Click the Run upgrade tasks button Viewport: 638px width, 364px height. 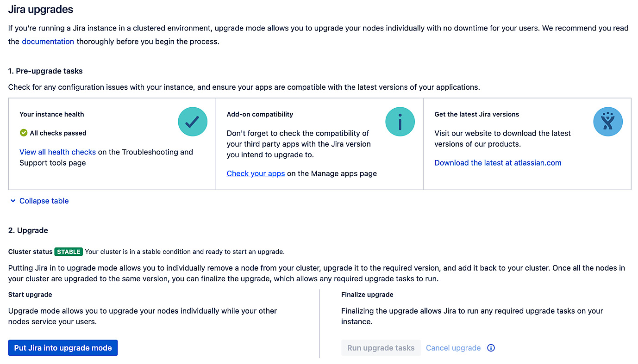[x=381, y=347]
